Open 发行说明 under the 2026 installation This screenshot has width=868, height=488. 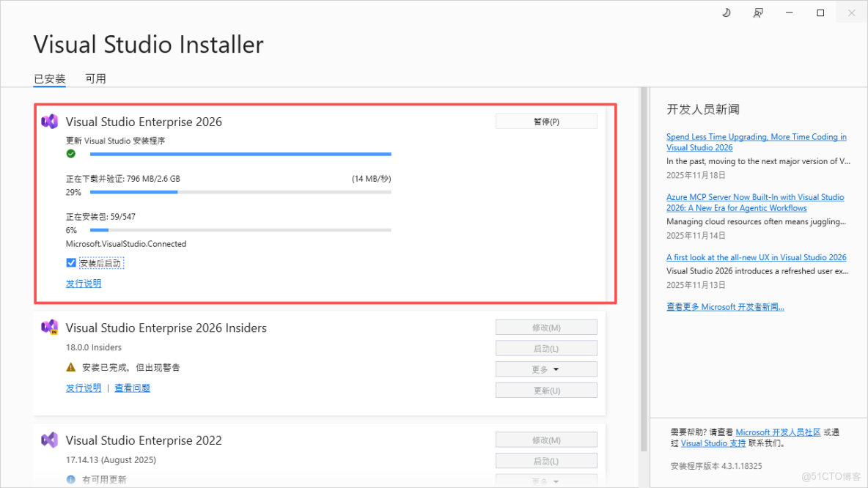(x=83, y=284)
